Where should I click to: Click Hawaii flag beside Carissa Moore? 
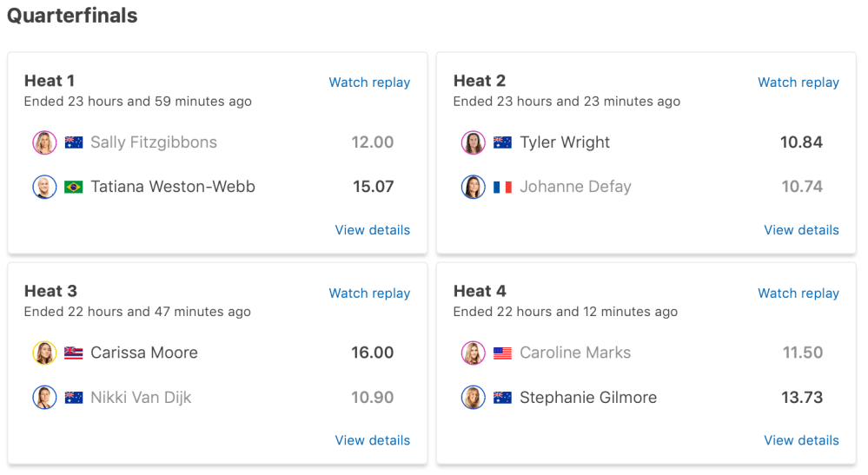(74, 353)
